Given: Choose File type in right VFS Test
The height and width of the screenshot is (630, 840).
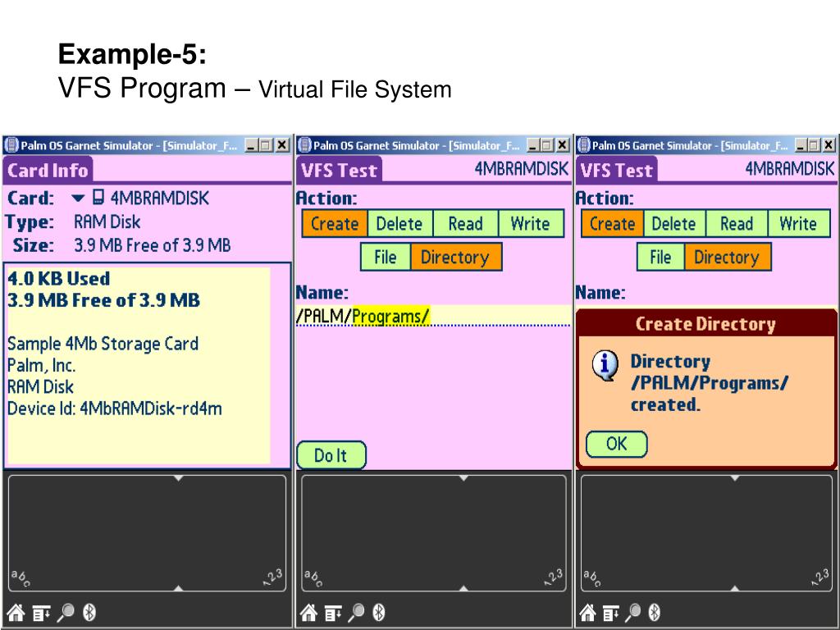Looking at the screenshot, I should coord(660,257).
